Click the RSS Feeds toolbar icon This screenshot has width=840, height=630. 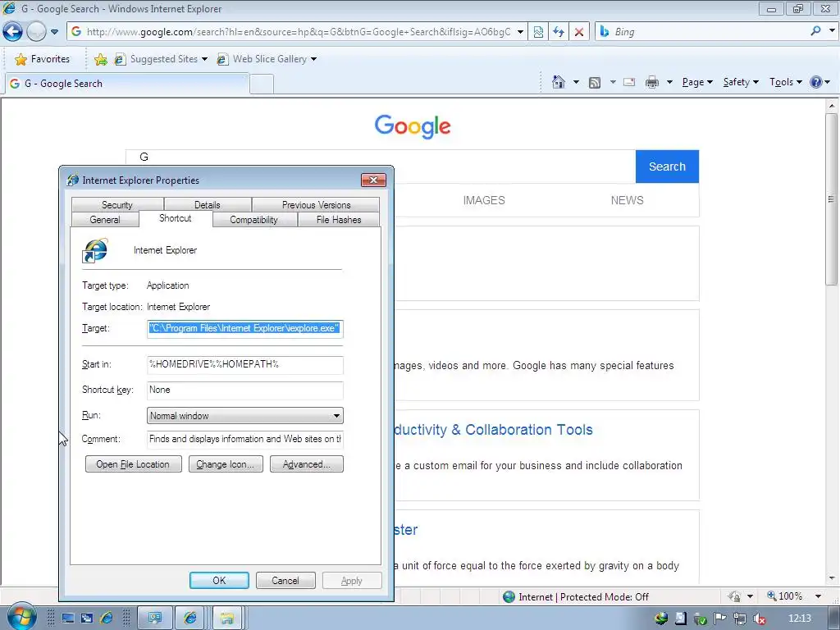click(594, 83)
